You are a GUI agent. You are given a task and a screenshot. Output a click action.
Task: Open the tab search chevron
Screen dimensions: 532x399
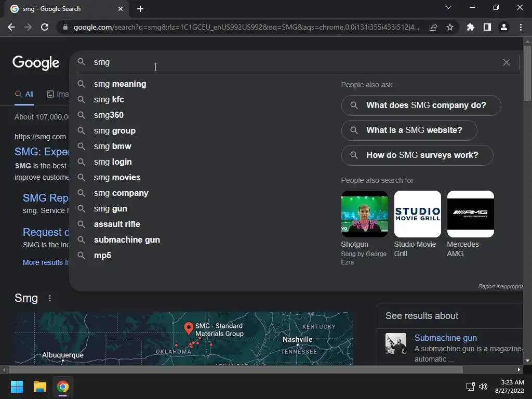(x=448, y=7)
